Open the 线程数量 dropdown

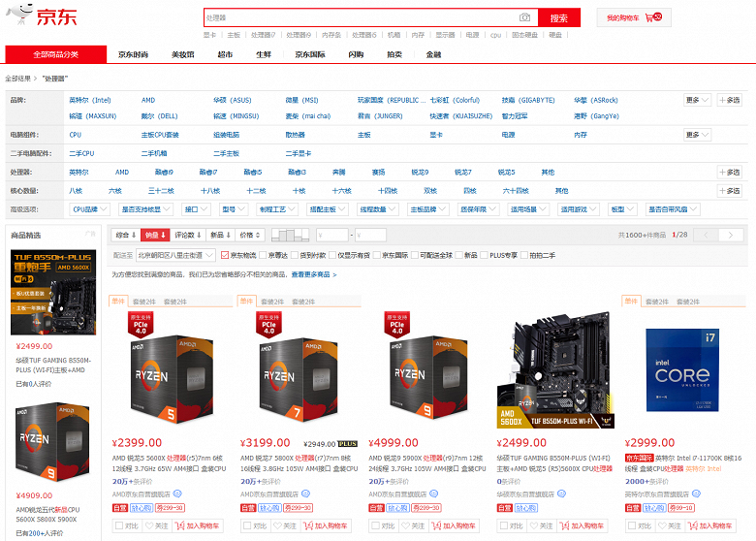(378, 209)
